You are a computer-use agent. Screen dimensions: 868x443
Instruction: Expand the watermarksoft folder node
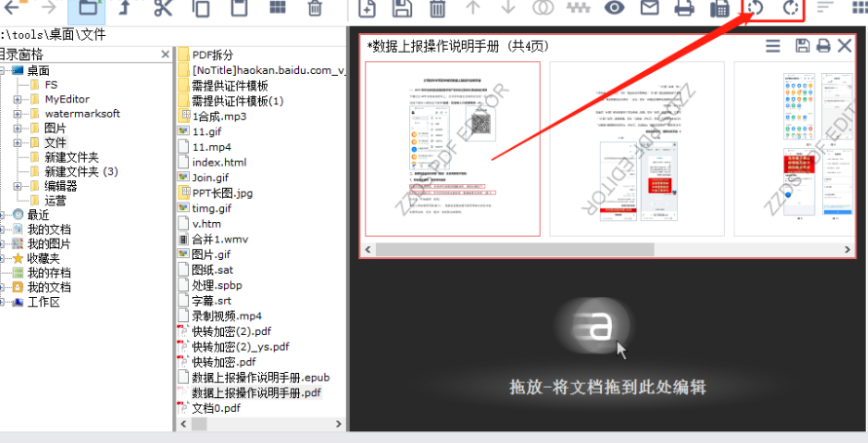pyautogui.click(x=18, y=114)
